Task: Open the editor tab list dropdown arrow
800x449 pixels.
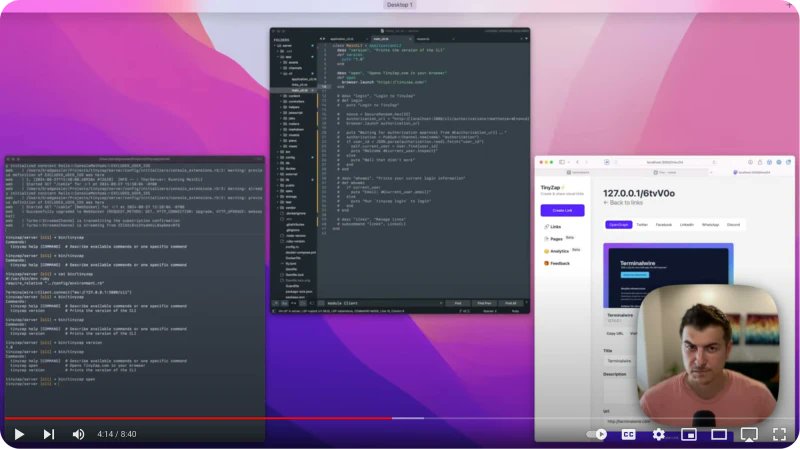Action: [527, 39]
